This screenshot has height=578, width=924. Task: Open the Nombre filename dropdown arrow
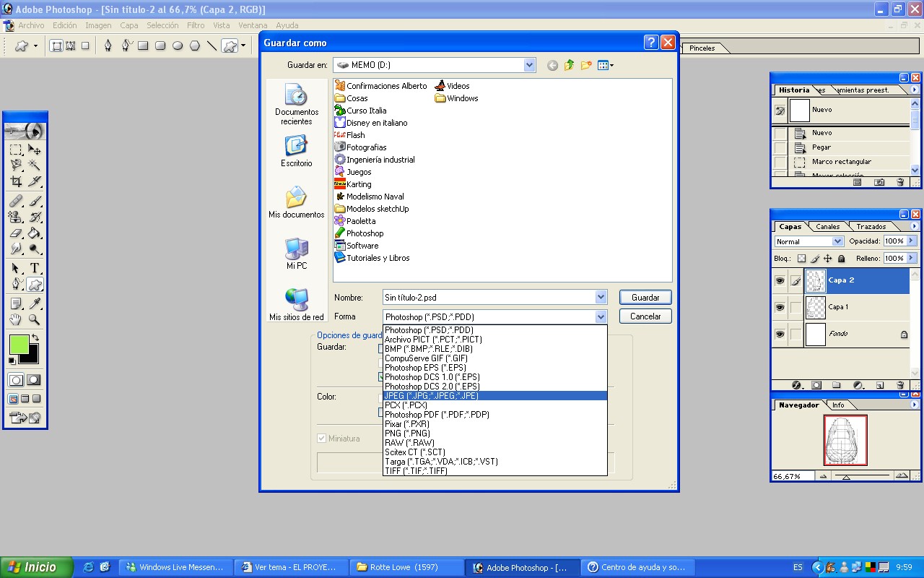pyautogui.click(x=601, y=297)
